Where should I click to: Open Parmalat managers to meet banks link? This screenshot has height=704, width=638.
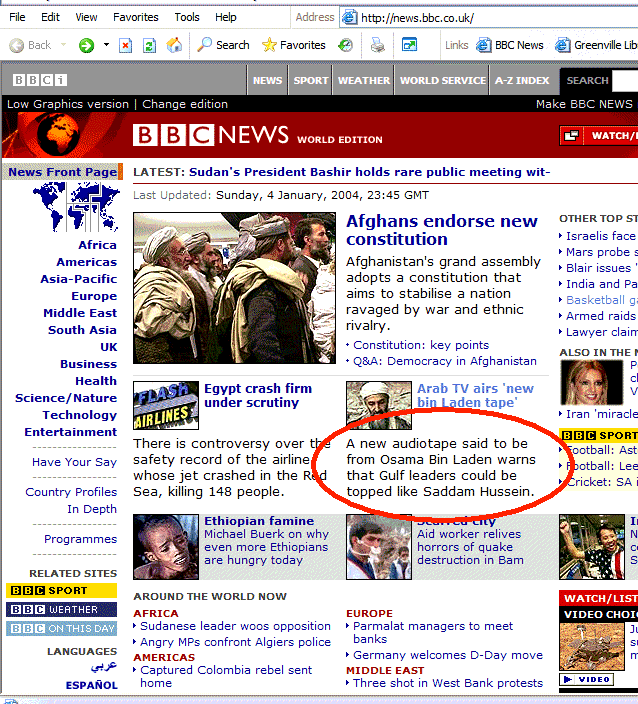(433, 632)
